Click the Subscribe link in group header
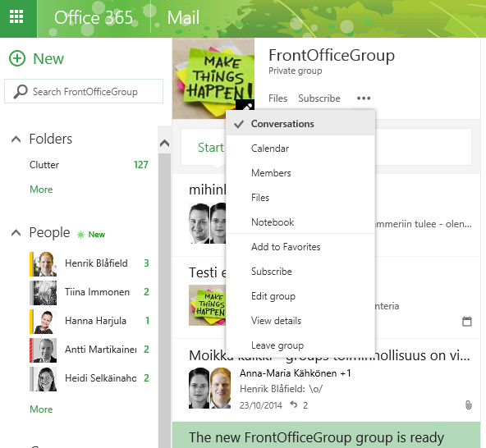 (319, 98)
